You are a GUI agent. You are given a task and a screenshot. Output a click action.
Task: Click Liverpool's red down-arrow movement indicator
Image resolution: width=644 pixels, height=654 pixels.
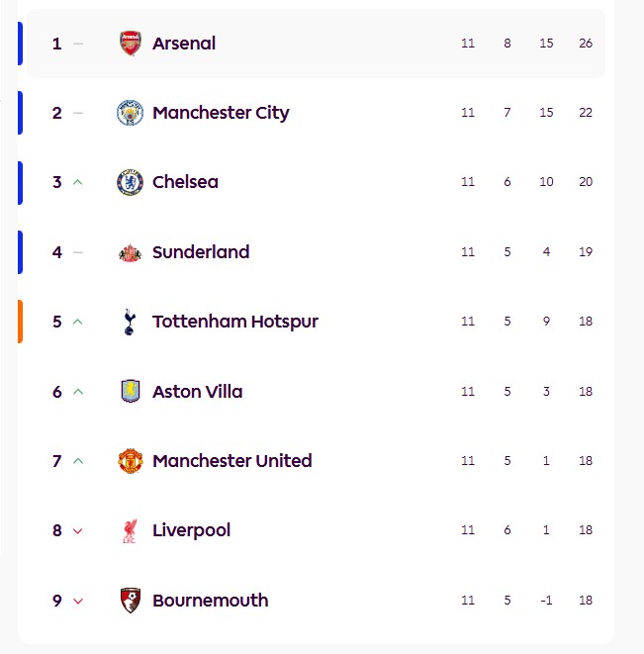tap(78, 531)
